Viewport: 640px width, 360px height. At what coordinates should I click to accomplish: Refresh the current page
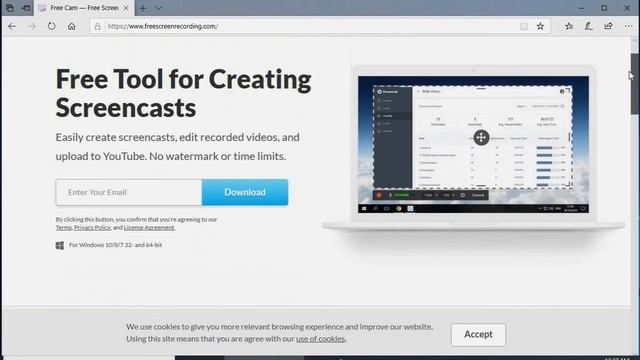51,26
